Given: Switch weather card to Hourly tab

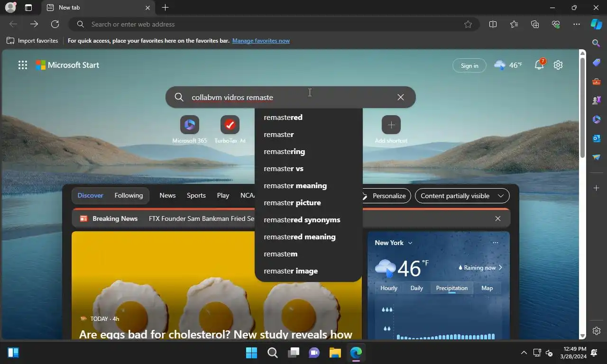Looking at the screenshot, I should (389, 288).
